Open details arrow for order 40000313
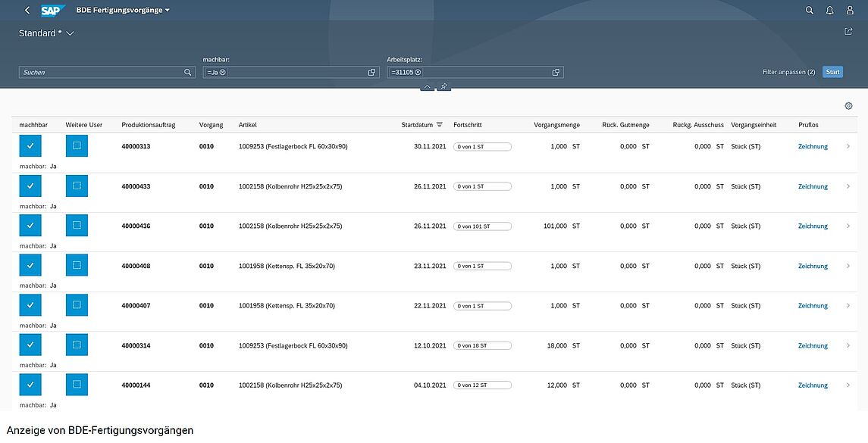 coord(848,147)
